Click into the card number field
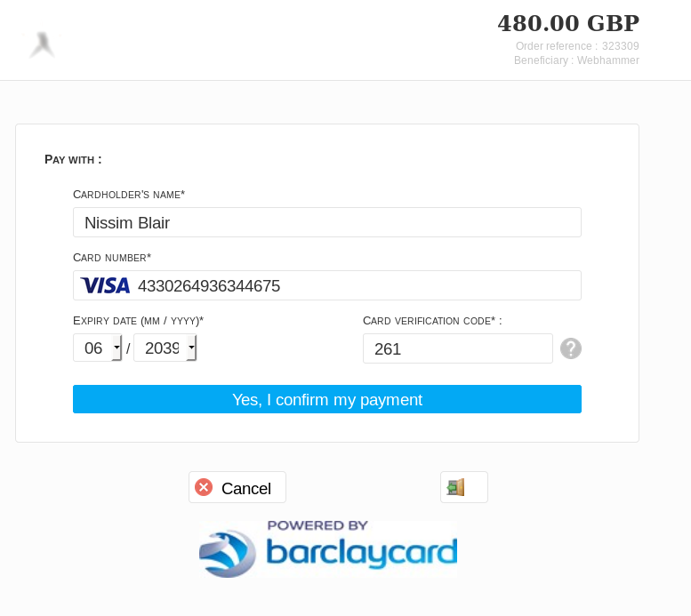This screenshot has height=616, width=691. (x=327, y=285)
